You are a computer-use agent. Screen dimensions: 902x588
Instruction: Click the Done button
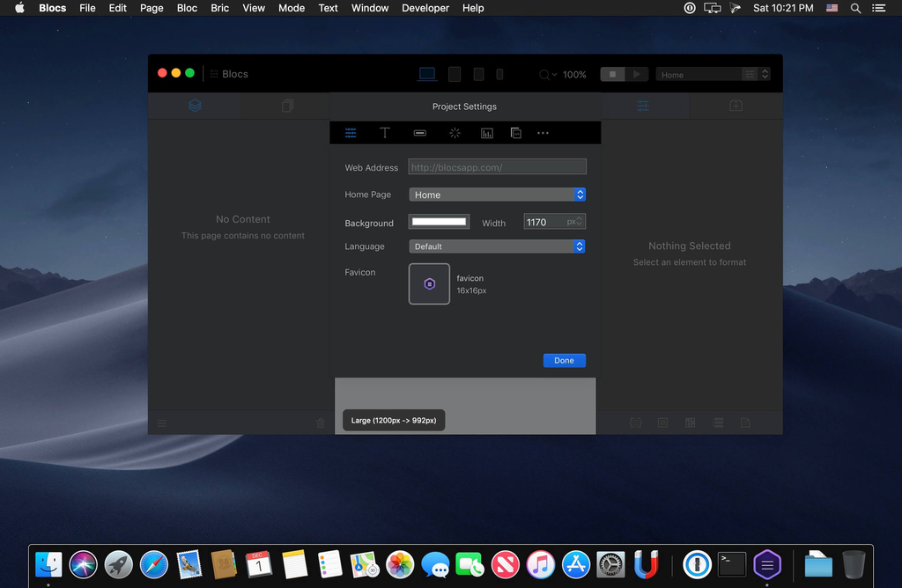tap(564, 360)
